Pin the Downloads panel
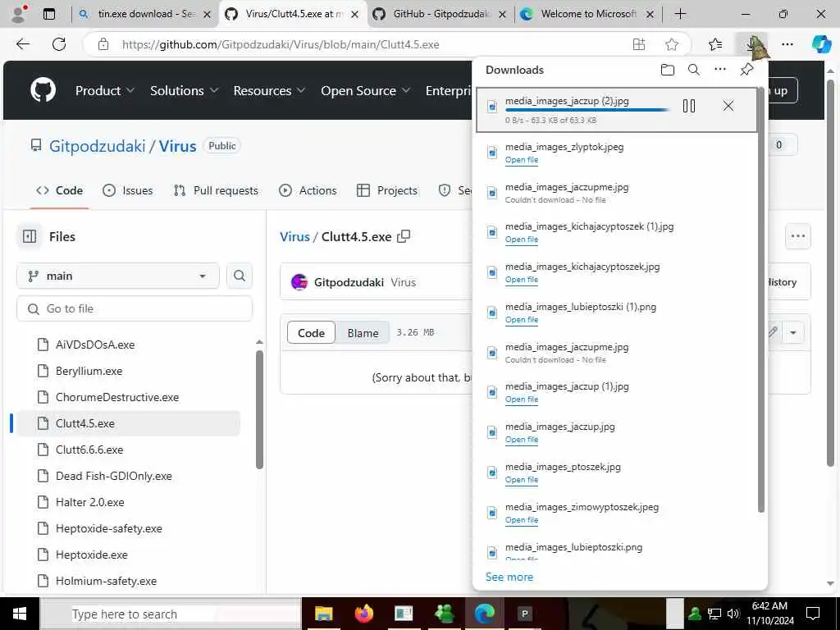Viewport: 840px width, 630px height. click(x=746, y=70)
